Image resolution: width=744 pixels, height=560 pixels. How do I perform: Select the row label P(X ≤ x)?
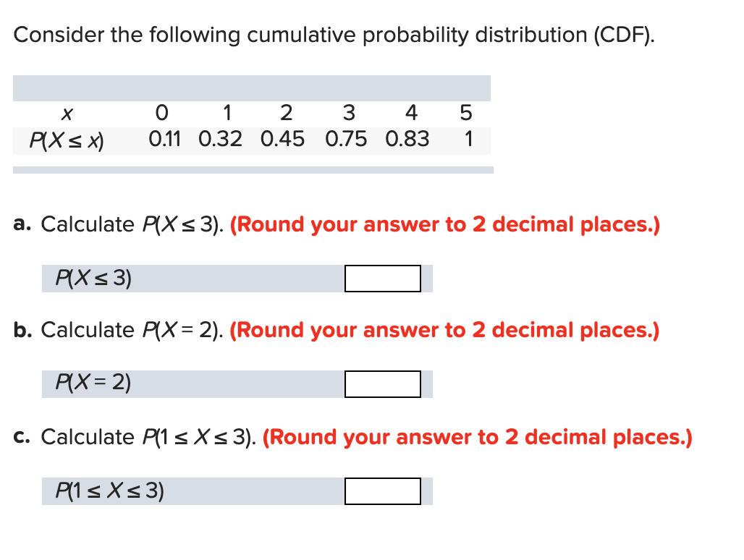click(68, 139)
